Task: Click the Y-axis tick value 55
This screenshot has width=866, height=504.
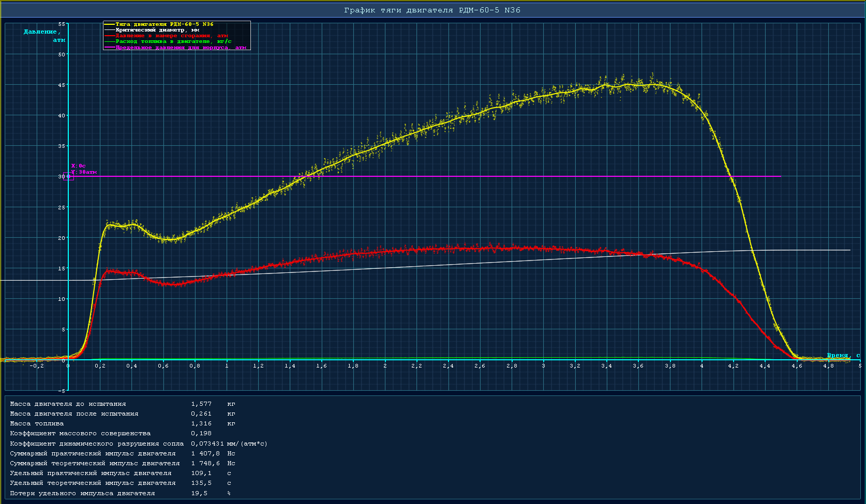Action: tap(62, 24)
